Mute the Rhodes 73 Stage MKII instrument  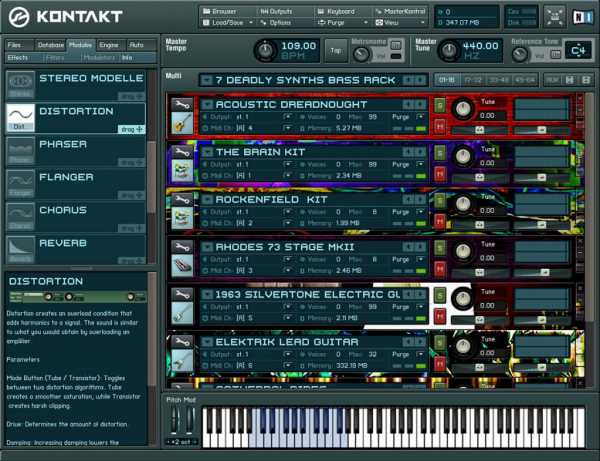coord(440,268)
